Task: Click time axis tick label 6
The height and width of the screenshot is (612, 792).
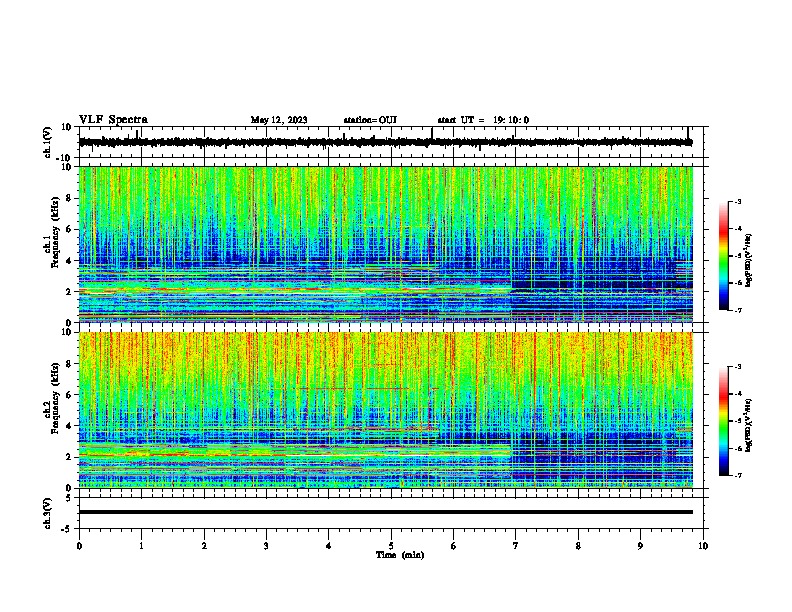Action: click(454, 546)
